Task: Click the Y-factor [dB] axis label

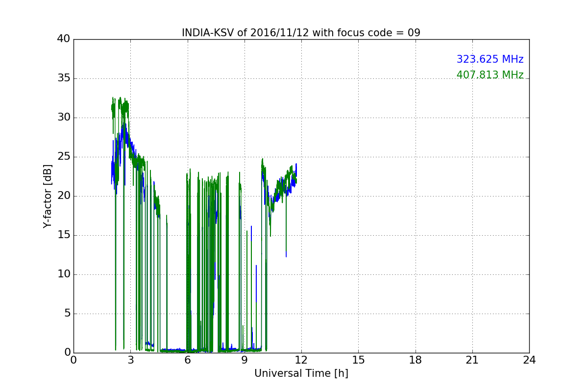Action: [47, 196]
